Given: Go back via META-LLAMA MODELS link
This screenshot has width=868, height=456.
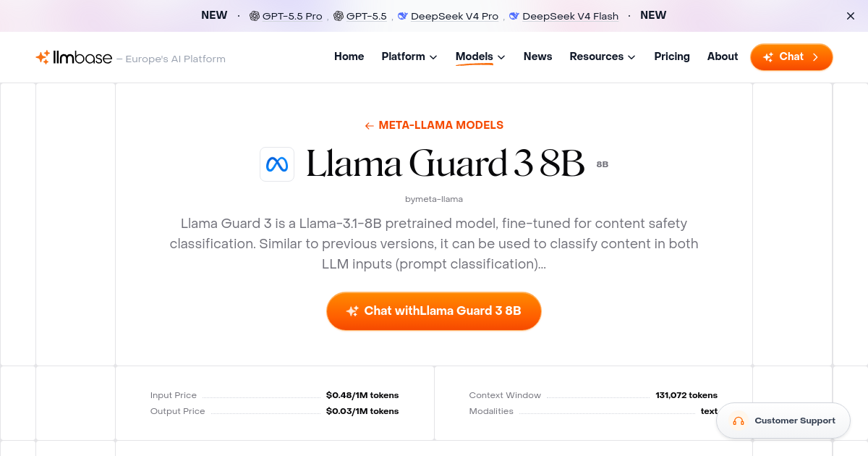Looking at the screenshot, I should (x=434, y=124).
